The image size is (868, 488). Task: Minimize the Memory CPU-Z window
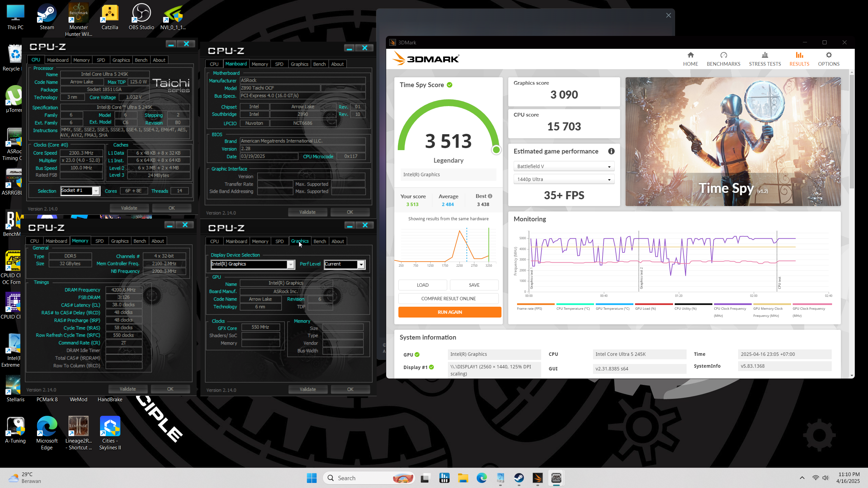point(170,225)
